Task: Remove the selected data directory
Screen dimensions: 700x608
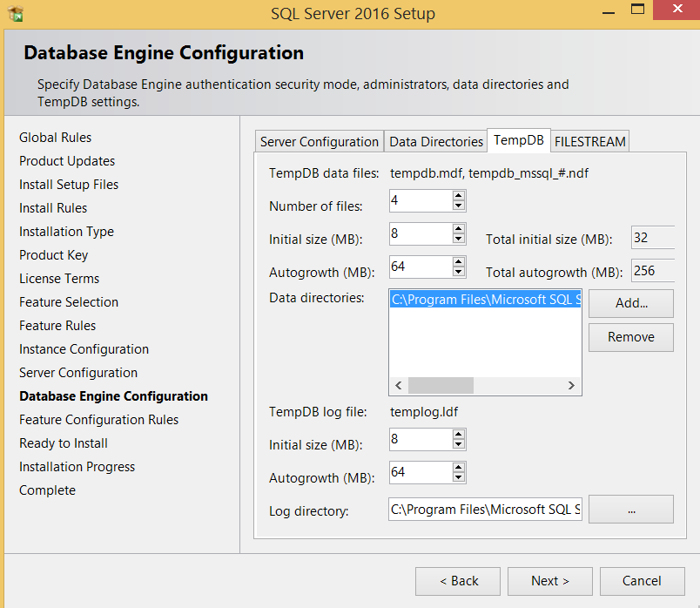Action: [631, 337]
